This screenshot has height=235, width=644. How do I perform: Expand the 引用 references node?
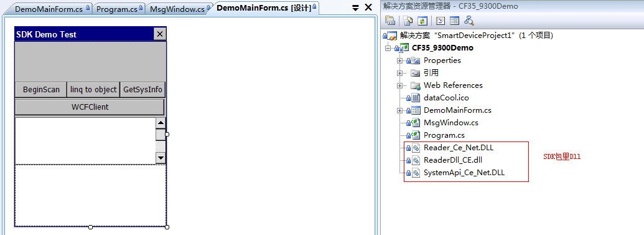click(399, 73)
